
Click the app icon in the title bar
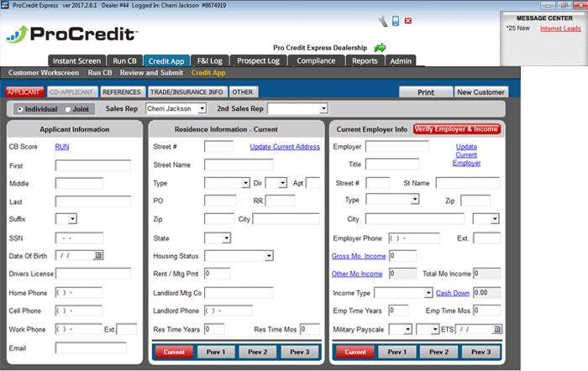coord(5,5)
